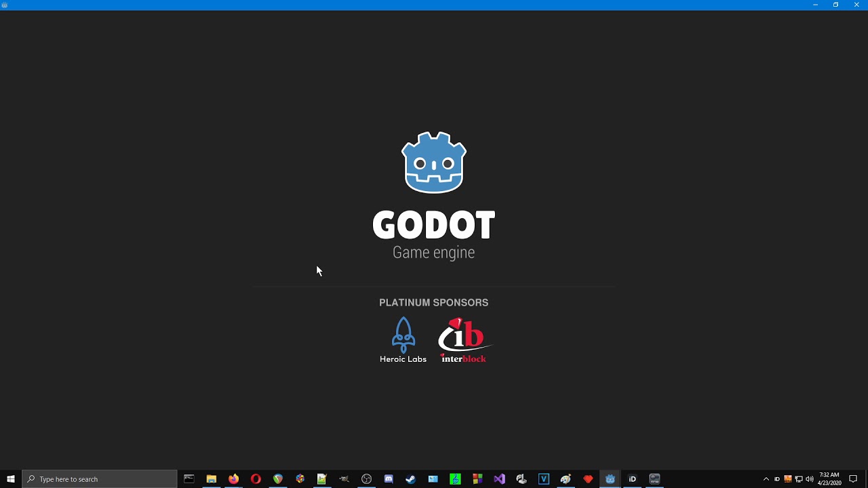Open the 7:32 AM clock and date
Image resolution: width=868 pixels, height=488 pixels.
click(829, 479)
